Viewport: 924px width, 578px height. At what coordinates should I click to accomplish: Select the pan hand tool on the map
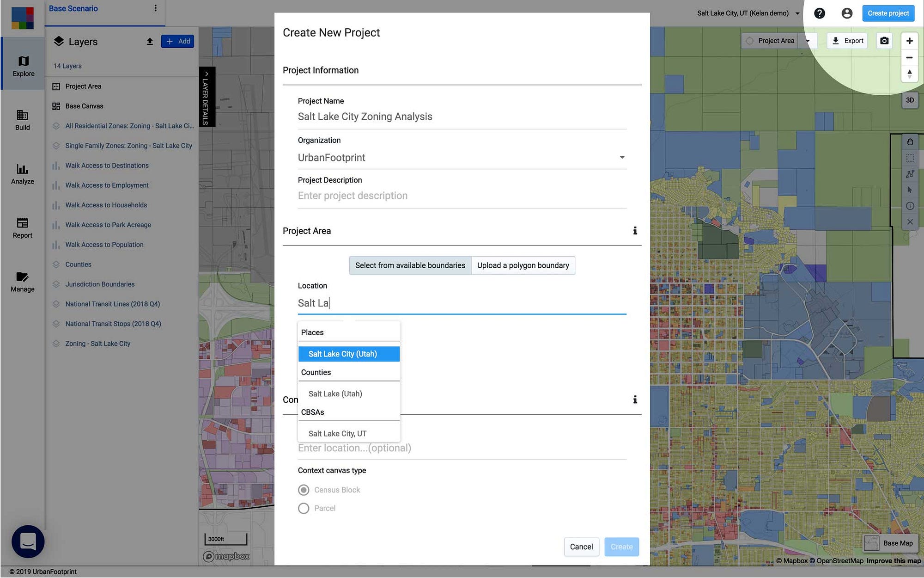click(x=910, y=142)
